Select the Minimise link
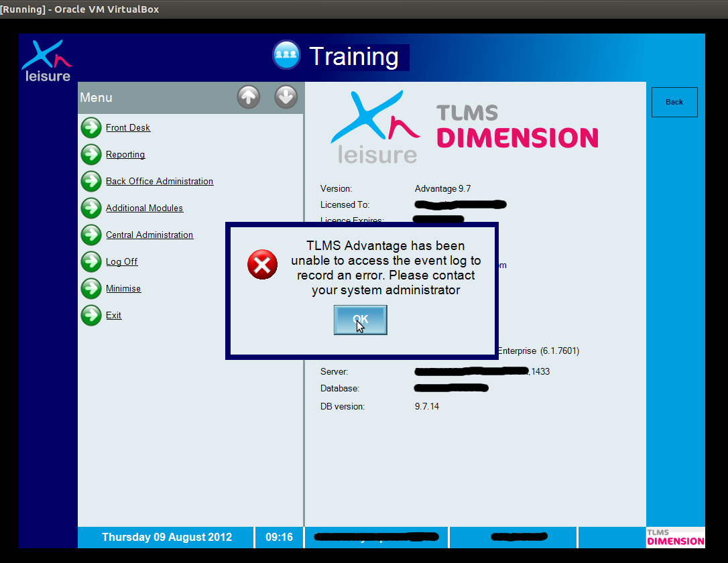The image size is (728, 563). (x=123, y=288)
